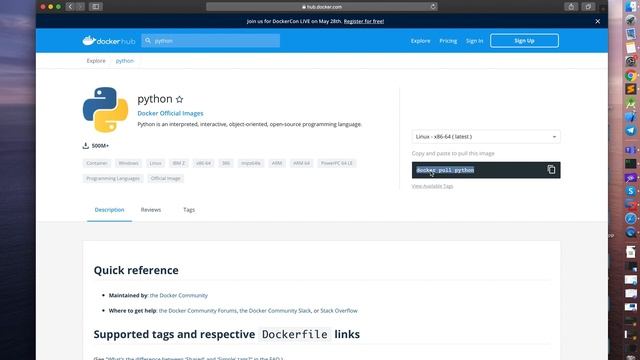Follow the Register for free link
The image size is (640, 360).
pyautogui.click(x=364, y=21)
